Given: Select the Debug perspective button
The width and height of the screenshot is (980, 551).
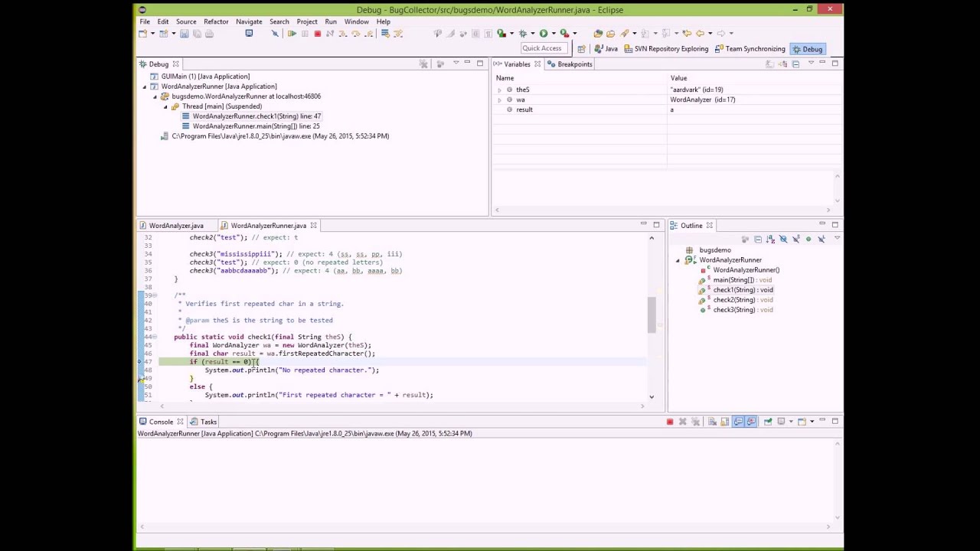Looking at the screenshot, I should click(807, 49).
